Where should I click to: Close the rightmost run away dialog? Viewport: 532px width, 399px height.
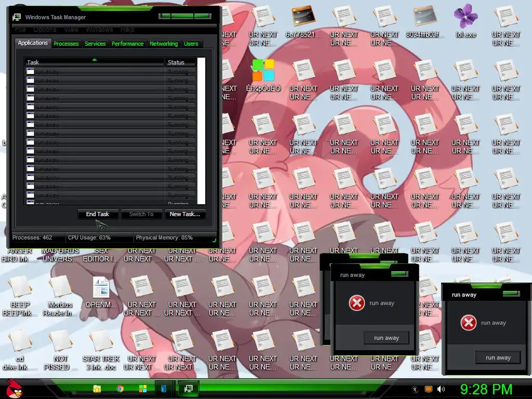511,293
